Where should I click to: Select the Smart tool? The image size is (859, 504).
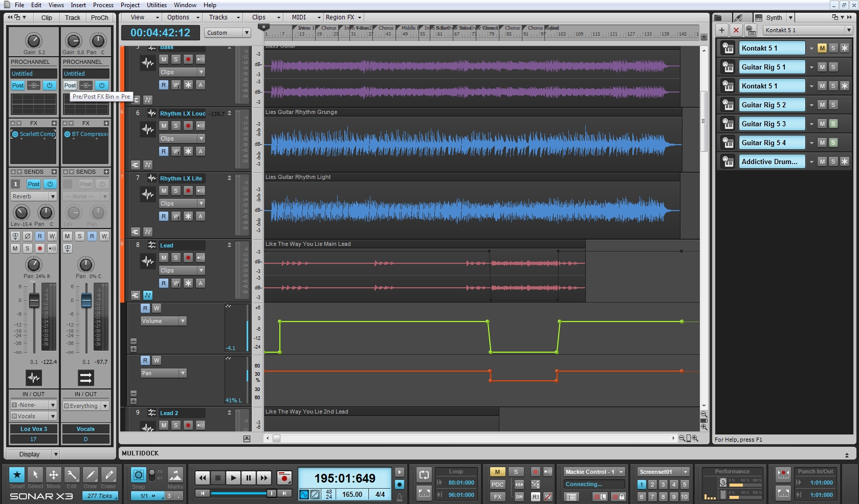pos(17,475)
